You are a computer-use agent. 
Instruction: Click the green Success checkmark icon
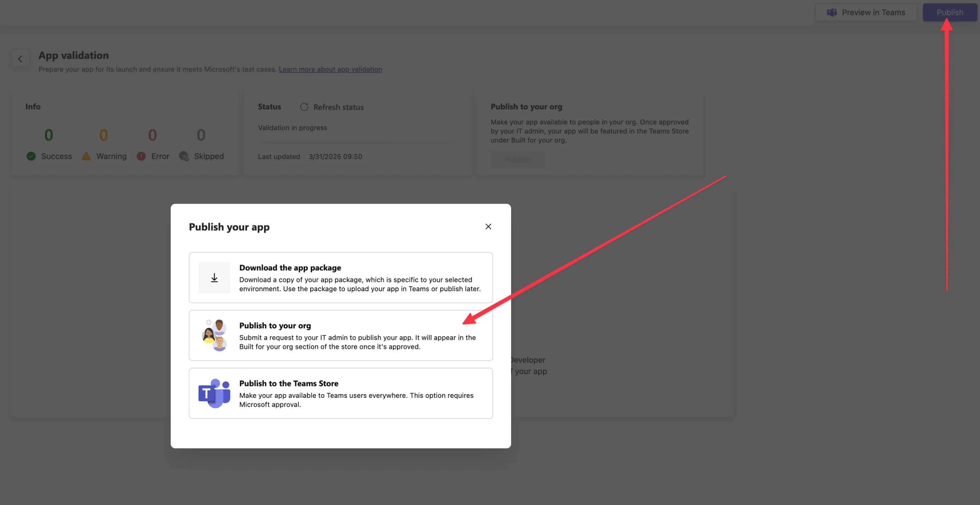[x=31, y=156]
